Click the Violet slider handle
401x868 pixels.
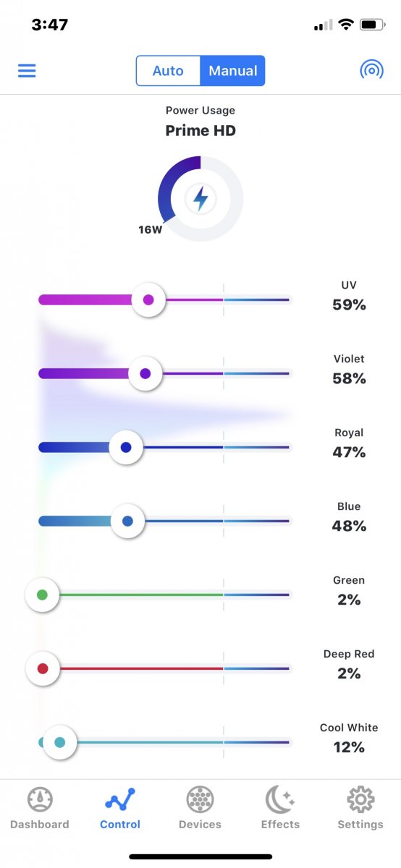coord(145,374)
